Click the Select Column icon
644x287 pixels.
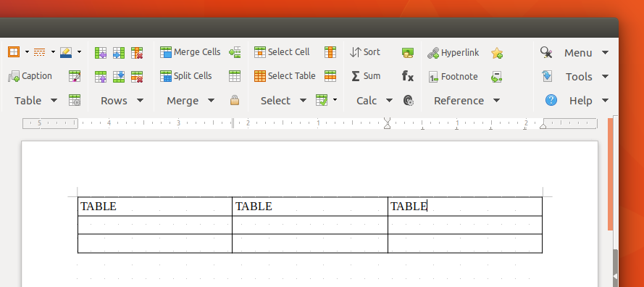pyautogui.click(x=330, y=52)
